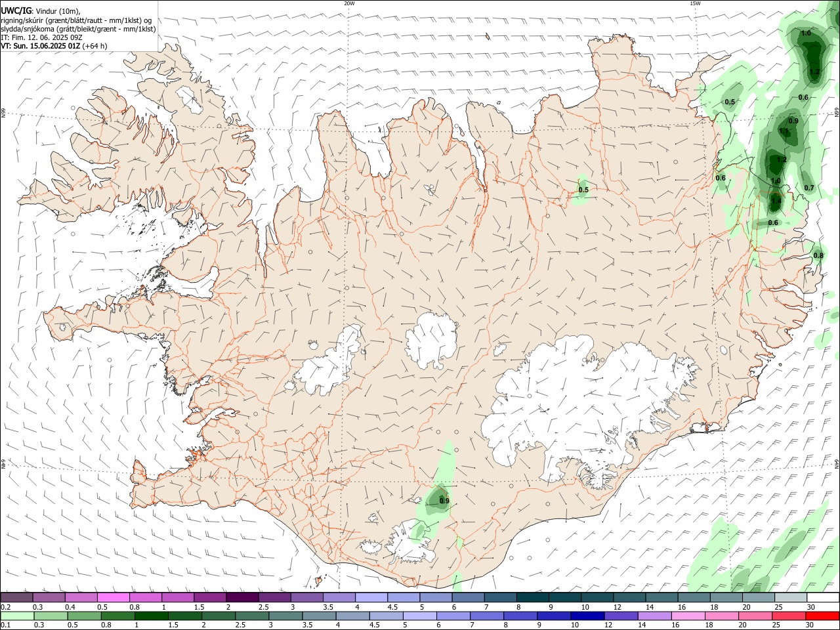Image resolution: width=840 pixels, height=630 pixels.
Task: Click the 0.7 precipitation value on the map
Action: pyautogui.click(x=809, y=188)
